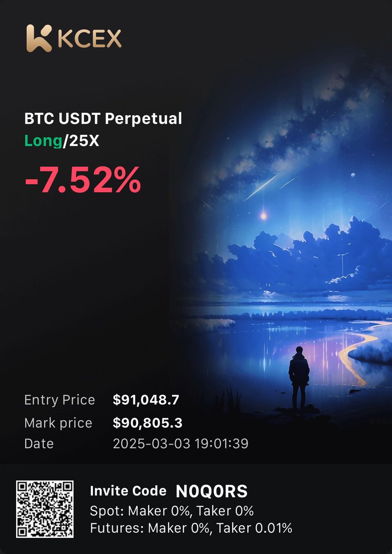Select the N0Q0RS invite code
The image size is (392, 554).
(x=212, y=492)
